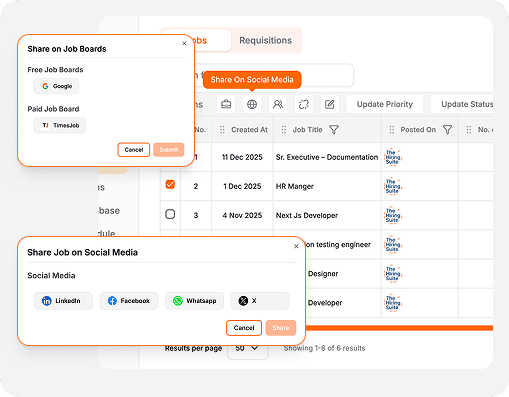The width and height of the screenshot is (509, 397).
Task: Click the 'HR Manger' job title
Action: point(295,186)
